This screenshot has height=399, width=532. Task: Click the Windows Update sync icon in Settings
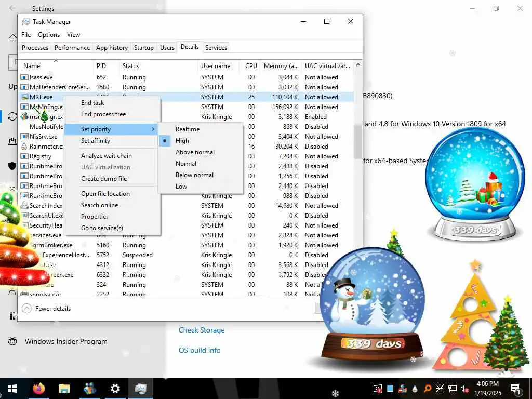click(x=12, y=116)
